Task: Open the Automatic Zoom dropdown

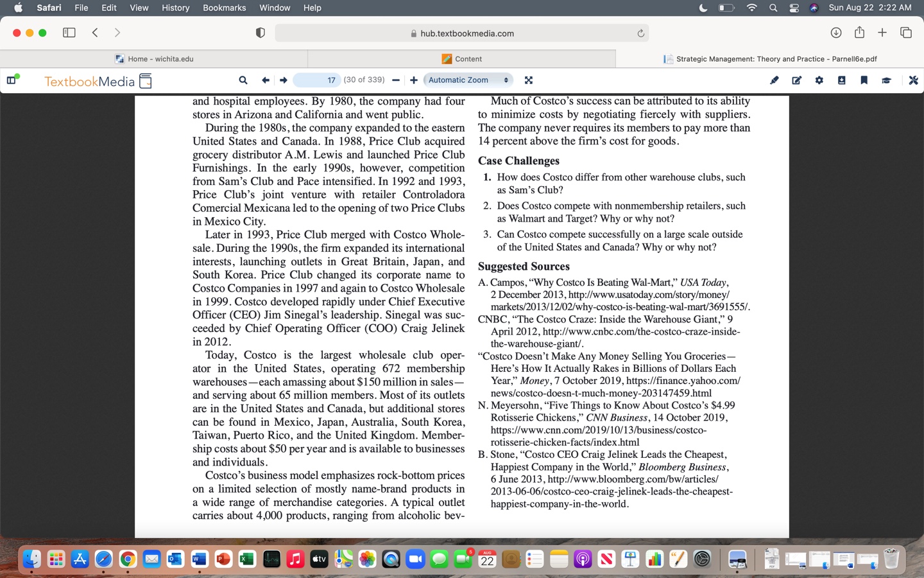Action: [x=468, y=80]
